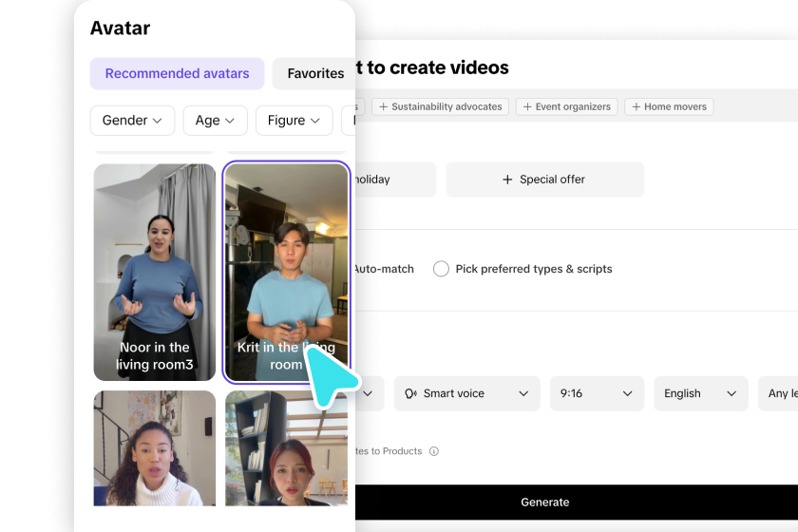The image size is (798, 532).
Task: Add the Sustainability advocates audience tag
Action: click(440, 107)
